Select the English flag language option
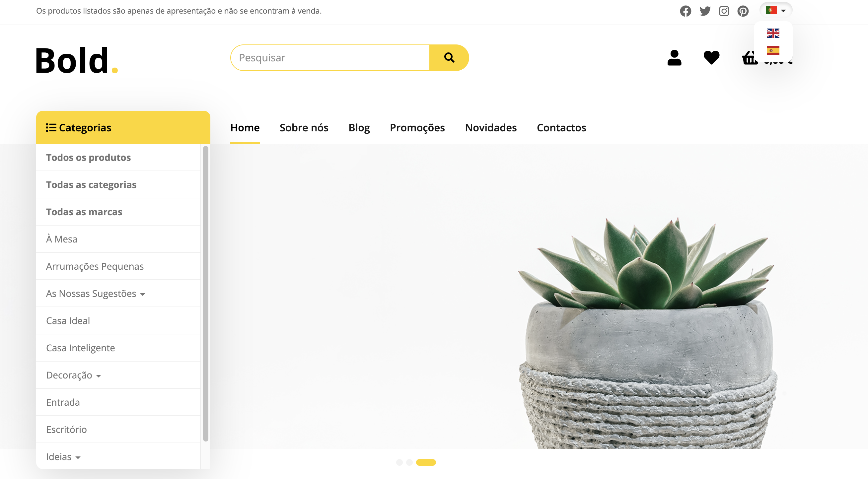The height and width of the screenshot is (479, 868). pos(773,33)
